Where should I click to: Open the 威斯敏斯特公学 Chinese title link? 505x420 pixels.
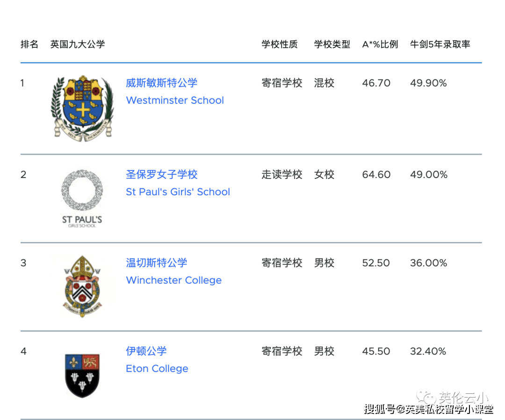(162, 83)
